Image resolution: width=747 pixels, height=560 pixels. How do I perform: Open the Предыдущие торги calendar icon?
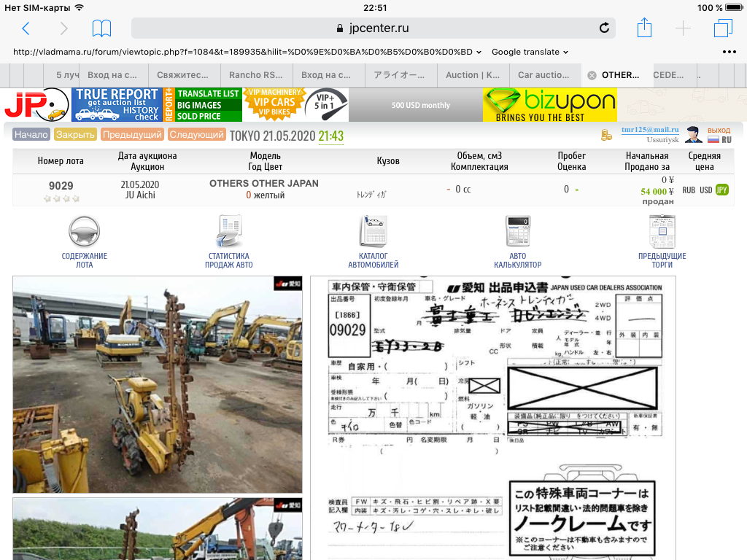click(x=662, y=231)
